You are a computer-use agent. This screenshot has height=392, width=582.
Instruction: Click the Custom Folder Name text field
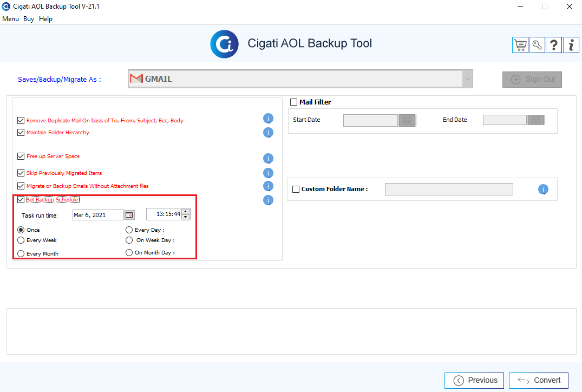click(x=449, y=190)
